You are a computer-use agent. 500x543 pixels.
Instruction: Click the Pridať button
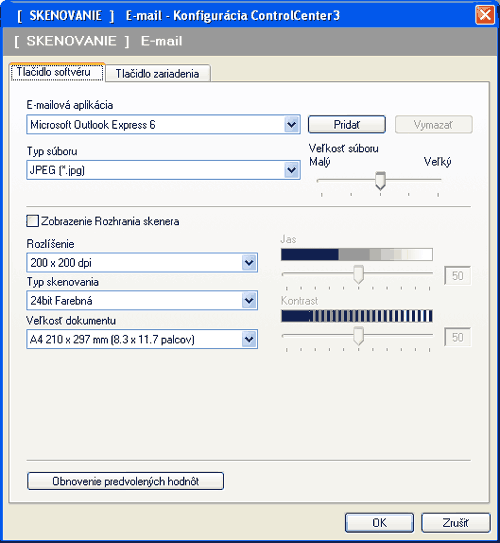coord(347,124)
